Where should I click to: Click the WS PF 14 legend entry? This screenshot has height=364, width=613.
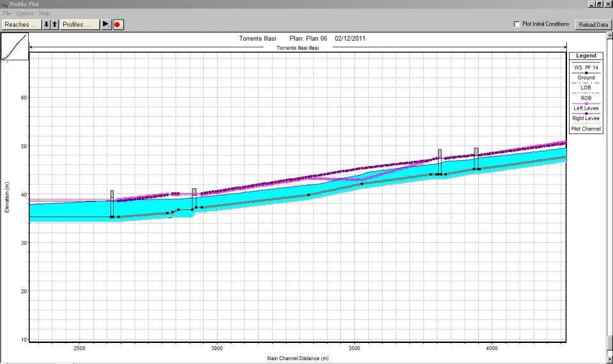click(x=586, y=67)
